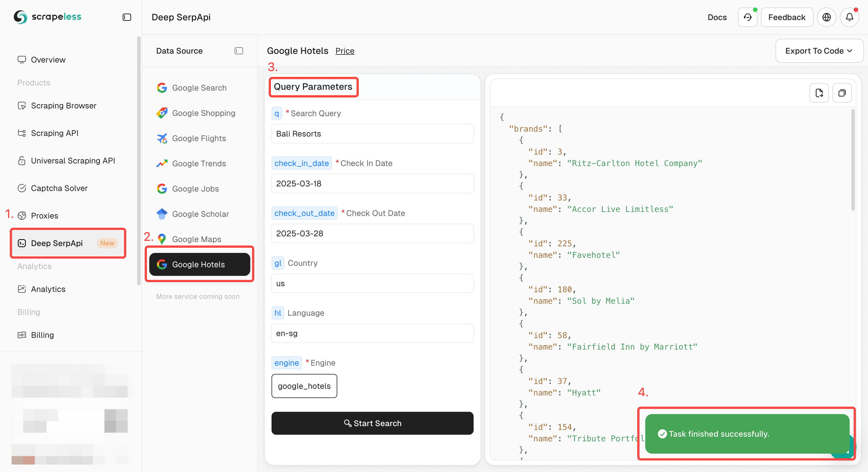Collapse the Data Source panel
This screenshot has height=472, width=868.
pos(239,51)
